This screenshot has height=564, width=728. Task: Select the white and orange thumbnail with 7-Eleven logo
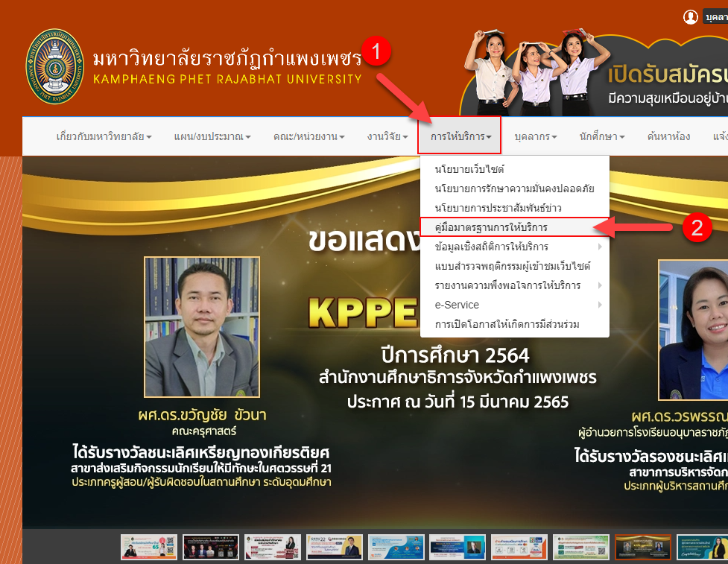click(519, 547)
